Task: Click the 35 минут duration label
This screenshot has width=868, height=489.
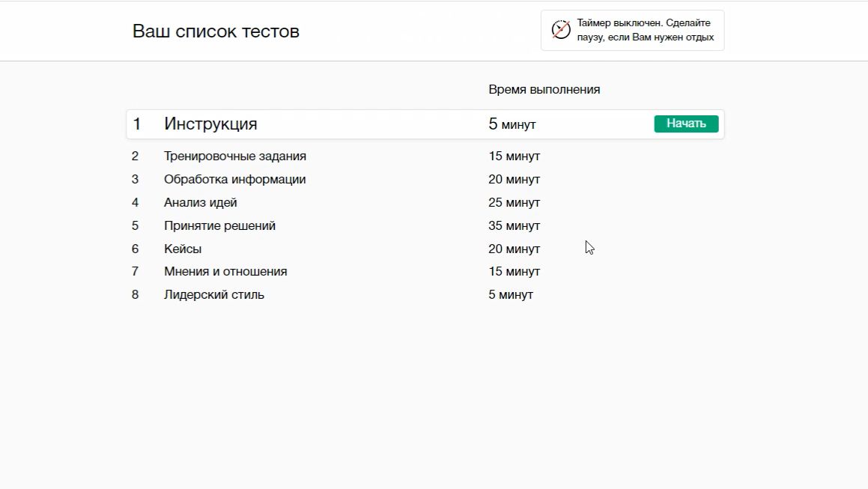Action: click(514, 226)
